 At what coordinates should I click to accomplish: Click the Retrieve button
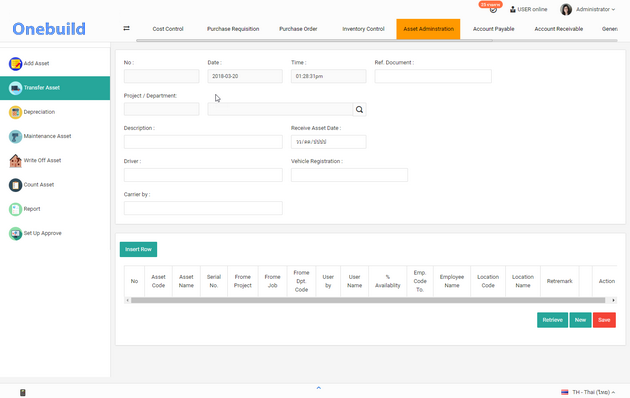pos(552,320)
